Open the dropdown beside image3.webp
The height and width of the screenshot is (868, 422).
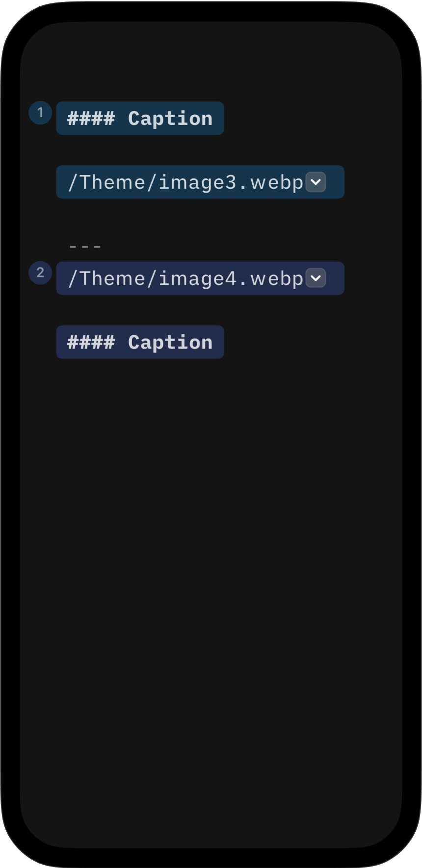(x=316, y=182)
